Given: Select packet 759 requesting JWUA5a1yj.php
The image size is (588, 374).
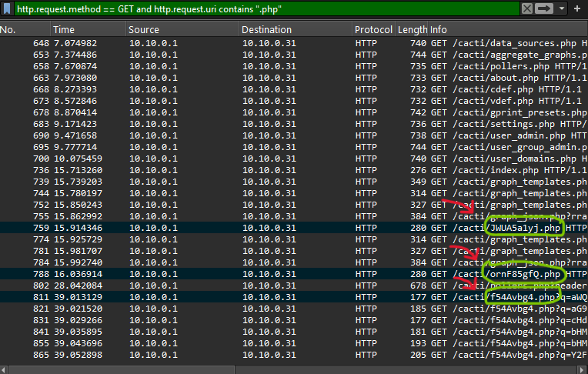Looking at the screenshot, I should click(x=231, y=229).
